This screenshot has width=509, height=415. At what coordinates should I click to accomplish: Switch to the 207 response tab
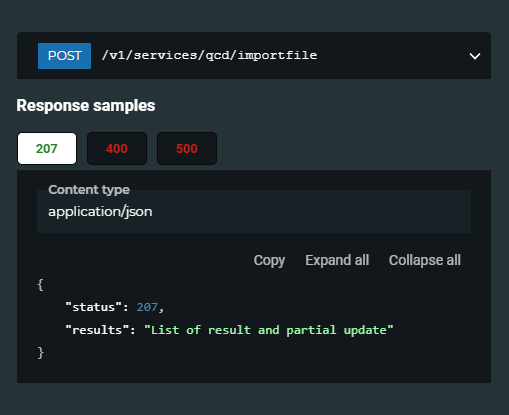(x=47, y=149)
